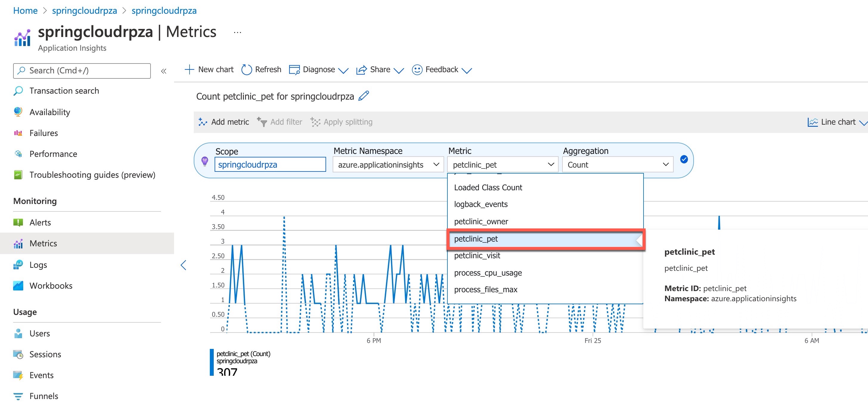Click the blue checkmark to confirm metric
This screenshot has height=402, width=868.
pos(684,160)
